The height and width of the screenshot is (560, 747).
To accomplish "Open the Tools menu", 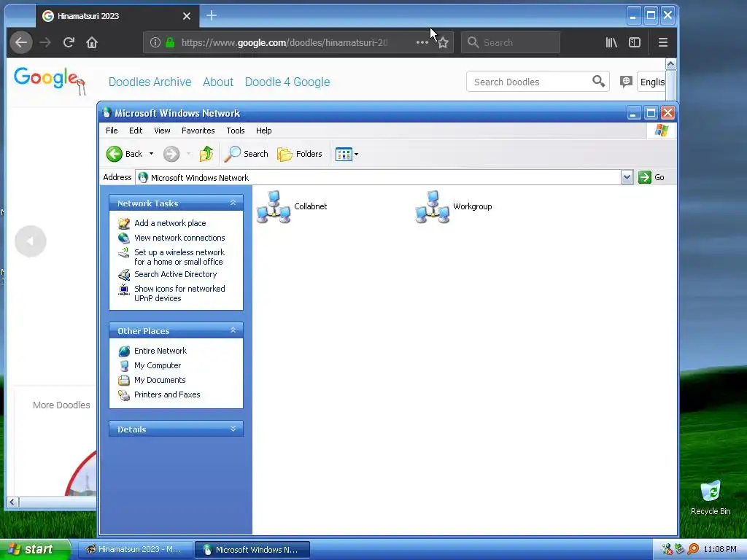I will tap(236, 131).
